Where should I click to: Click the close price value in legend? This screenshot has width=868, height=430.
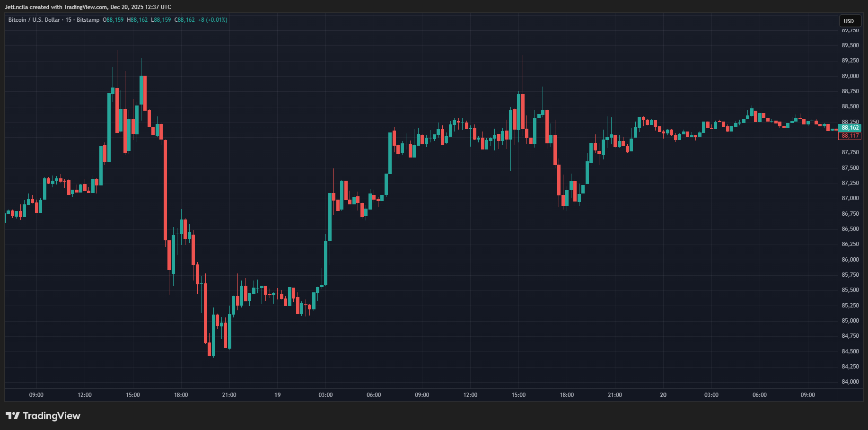tap(185, 20)
